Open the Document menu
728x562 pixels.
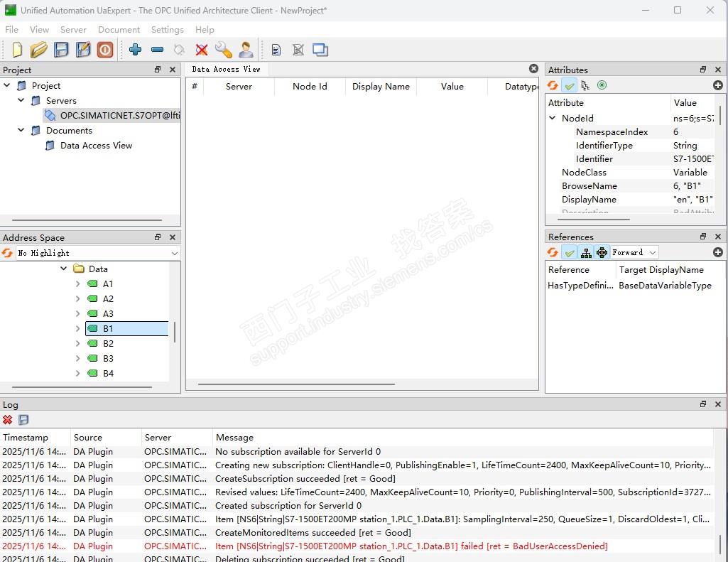point(119,30)
